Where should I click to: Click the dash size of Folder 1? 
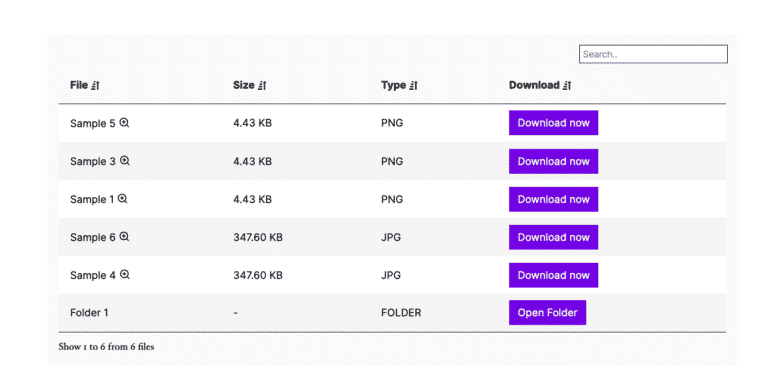tap(236, 313)
